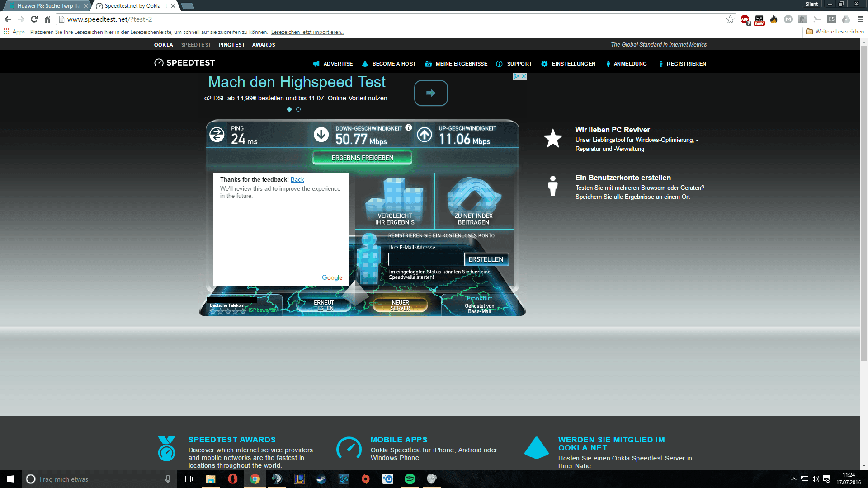Open the Steam extension icon marked new

click(759, 19)
